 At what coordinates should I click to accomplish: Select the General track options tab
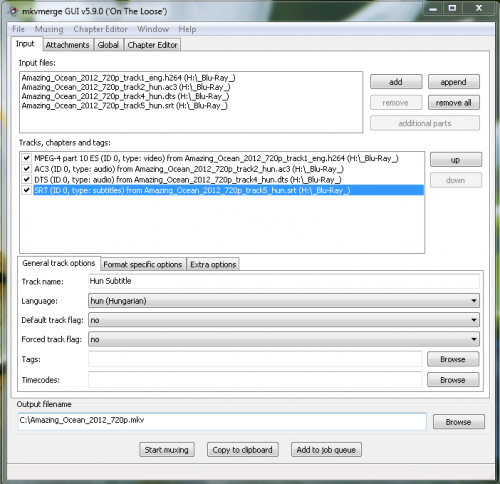(x=59, y=263)
